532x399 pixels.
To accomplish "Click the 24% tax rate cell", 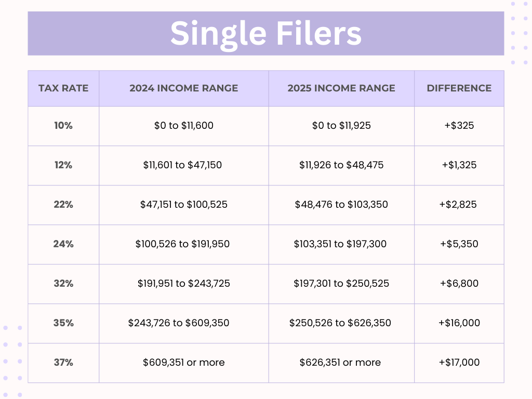I will pyautogui.click(x=63, y=244).
